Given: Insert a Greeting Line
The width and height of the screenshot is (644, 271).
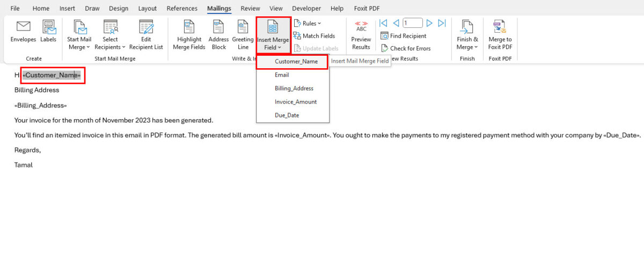Looking at the screenshot, I should 243,35.
